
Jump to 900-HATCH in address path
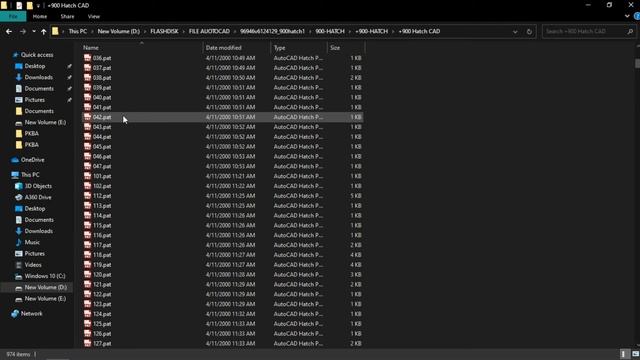pyautogui.click(x=330, y=31)
